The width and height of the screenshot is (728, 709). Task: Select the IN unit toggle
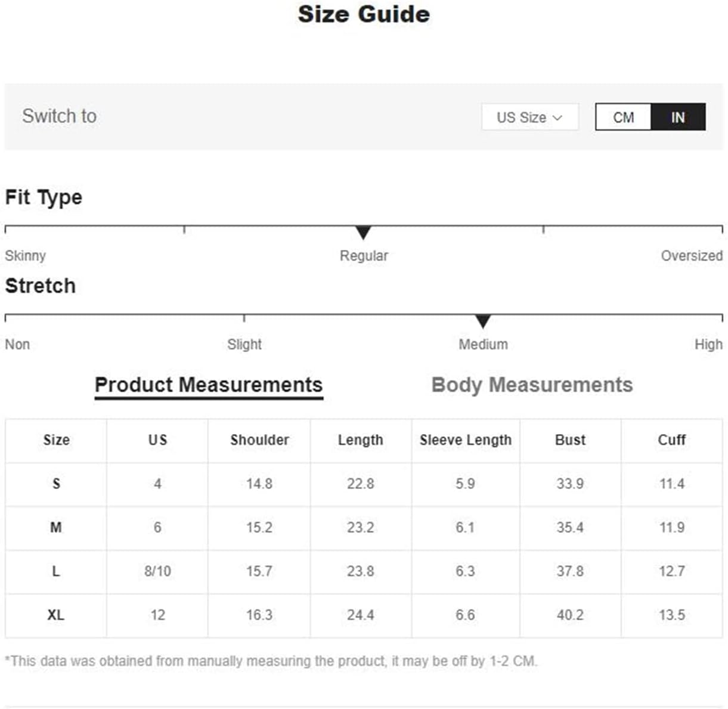click(678, 117)
